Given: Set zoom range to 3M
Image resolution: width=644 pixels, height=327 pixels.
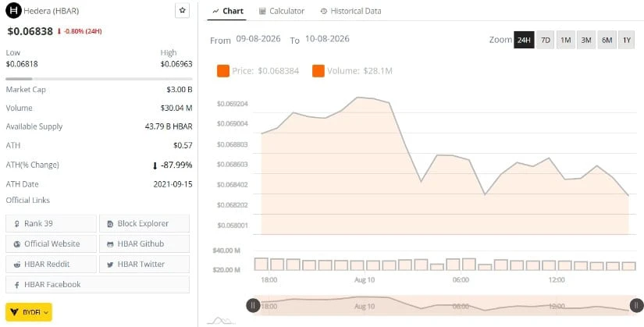Looking at the screenshot, I should point(586,40).
